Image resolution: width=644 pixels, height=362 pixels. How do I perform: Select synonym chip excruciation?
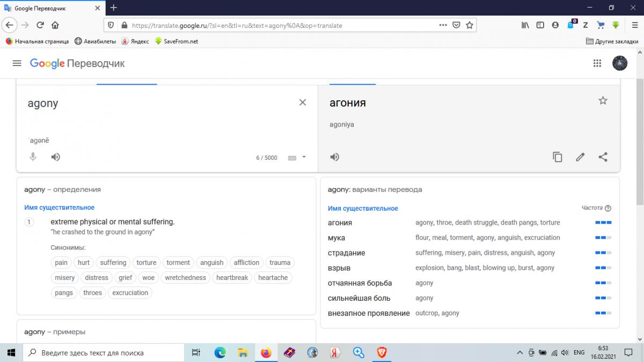[130, 293]
